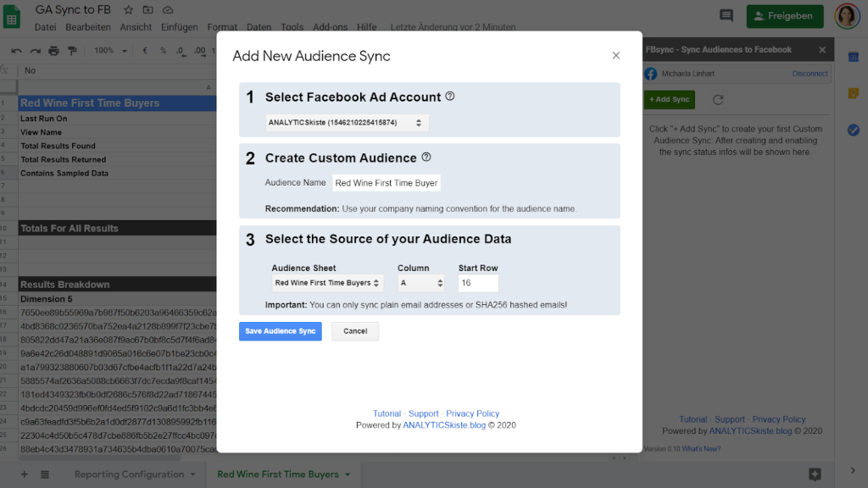Redo action in toolbar

(36, 51)
